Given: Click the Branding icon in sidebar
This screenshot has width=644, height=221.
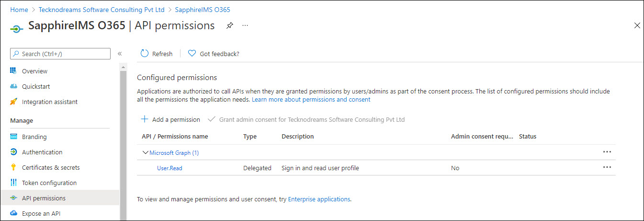Looking at the screenshot, I should pos(13,137).
